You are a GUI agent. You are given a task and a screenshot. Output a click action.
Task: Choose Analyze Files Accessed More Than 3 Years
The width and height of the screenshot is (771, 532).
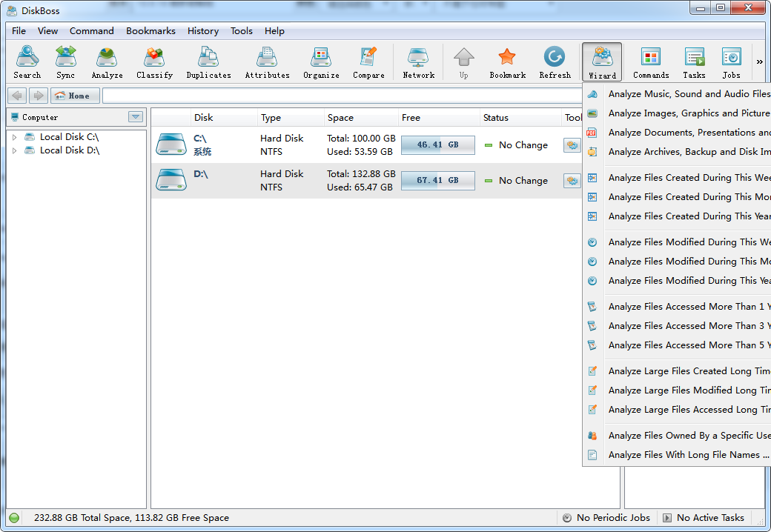(678, 326)
